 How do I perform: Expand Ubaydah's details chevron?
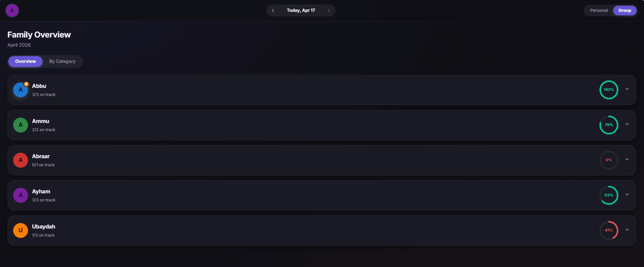[x=627, y=230]
